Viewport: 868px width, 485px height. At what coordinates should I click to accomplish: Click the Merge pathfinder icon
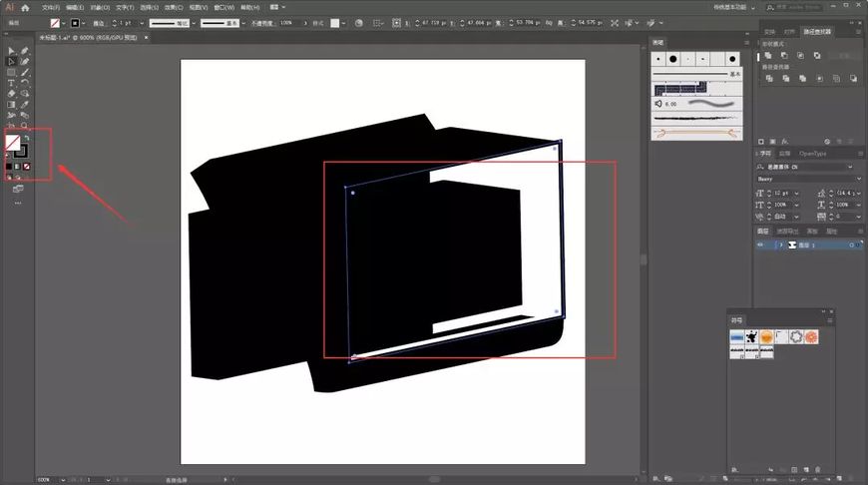click(802, 79)
